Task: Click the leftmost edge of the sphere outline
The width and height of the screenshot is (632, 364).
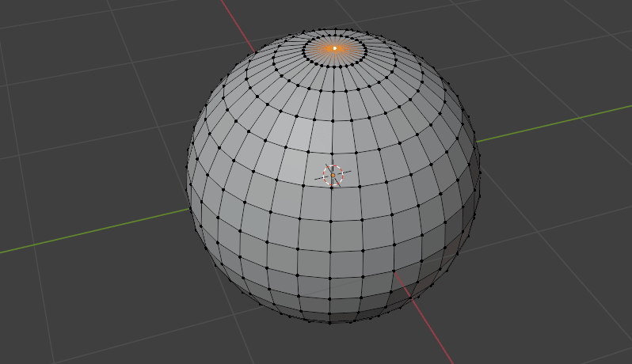Action: (x=188, y=186)
